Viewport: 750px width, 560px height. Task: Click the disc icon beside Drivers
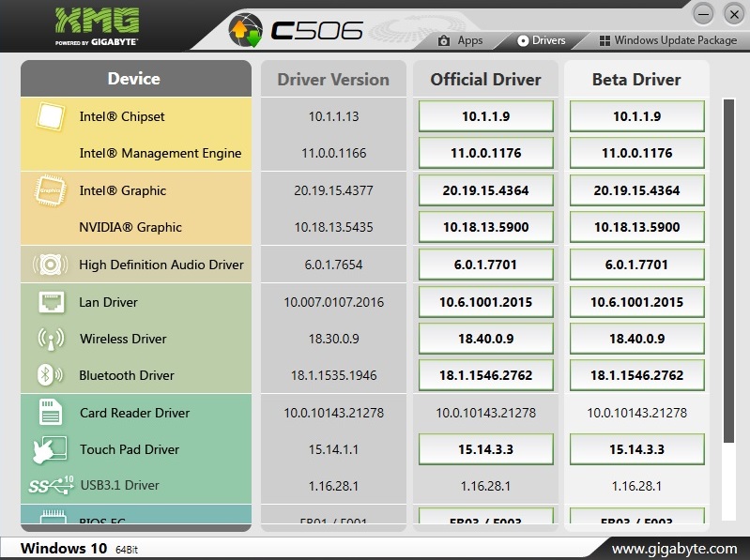523,40
